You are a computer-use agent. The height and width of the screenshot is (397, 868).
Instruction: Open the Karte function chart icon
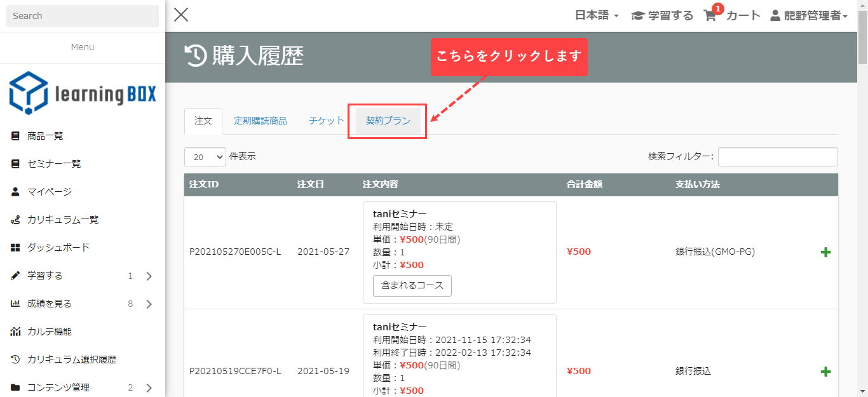(x=16, y=332)
